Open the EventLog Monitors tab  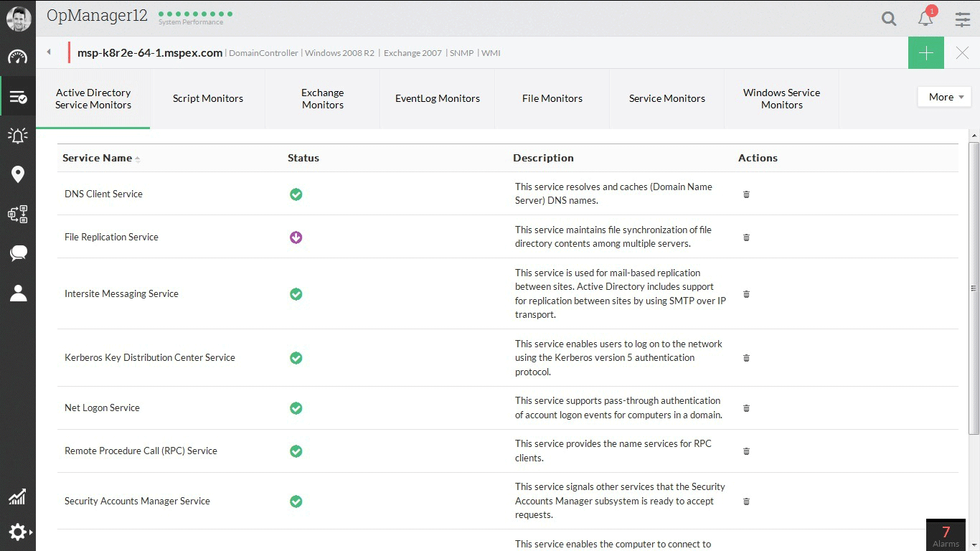point(437,99)
